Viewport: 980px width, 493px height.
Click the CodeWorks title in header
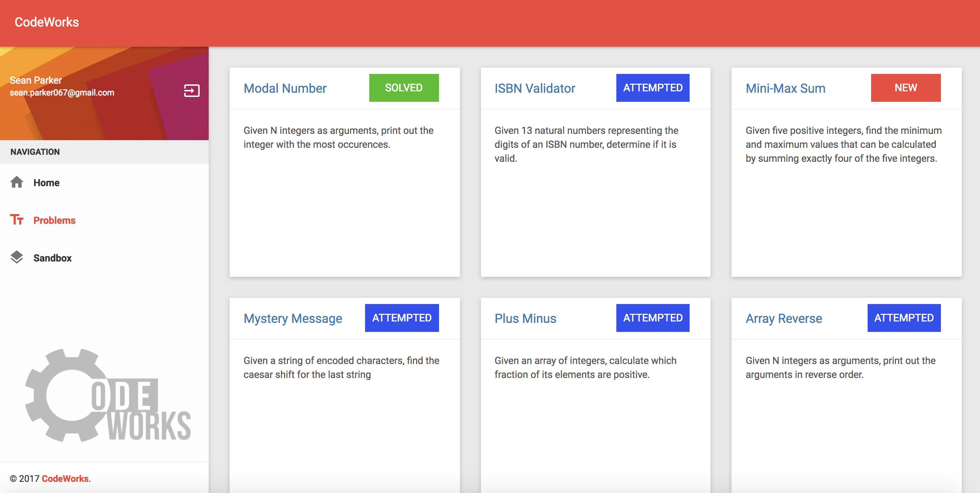pos(46,22)
